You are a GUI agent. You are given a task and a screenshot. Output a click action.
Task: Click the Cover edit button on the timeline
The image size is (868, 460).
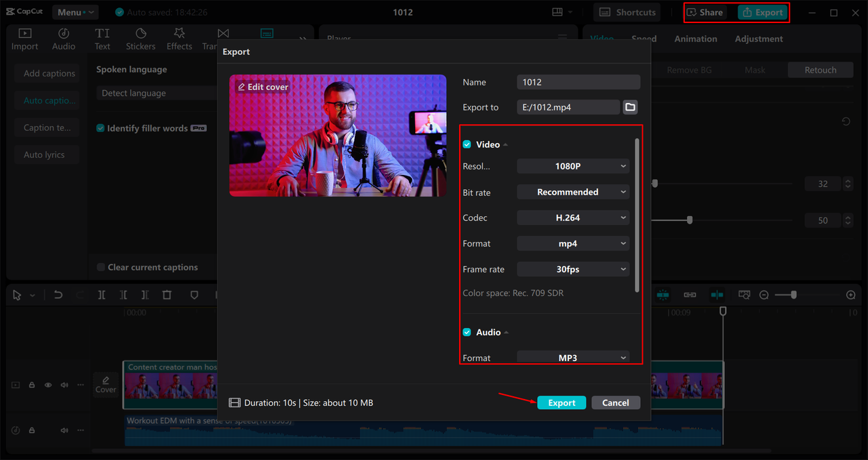click(106, 385)
